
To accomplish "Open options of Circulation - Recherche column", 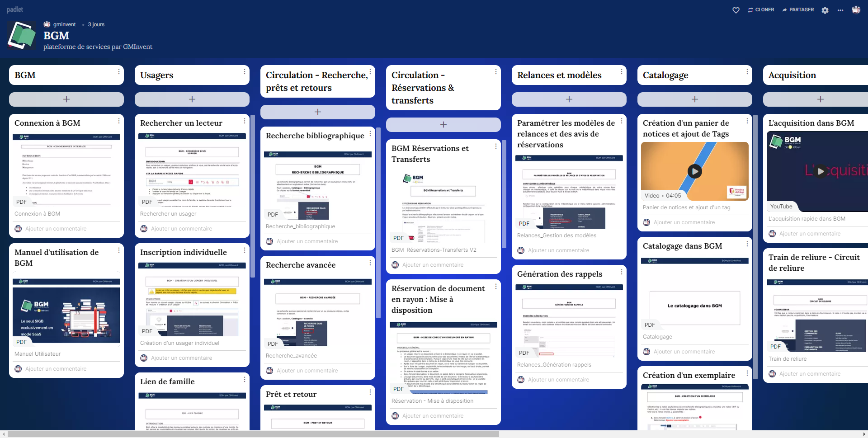I will click(370, 72).
